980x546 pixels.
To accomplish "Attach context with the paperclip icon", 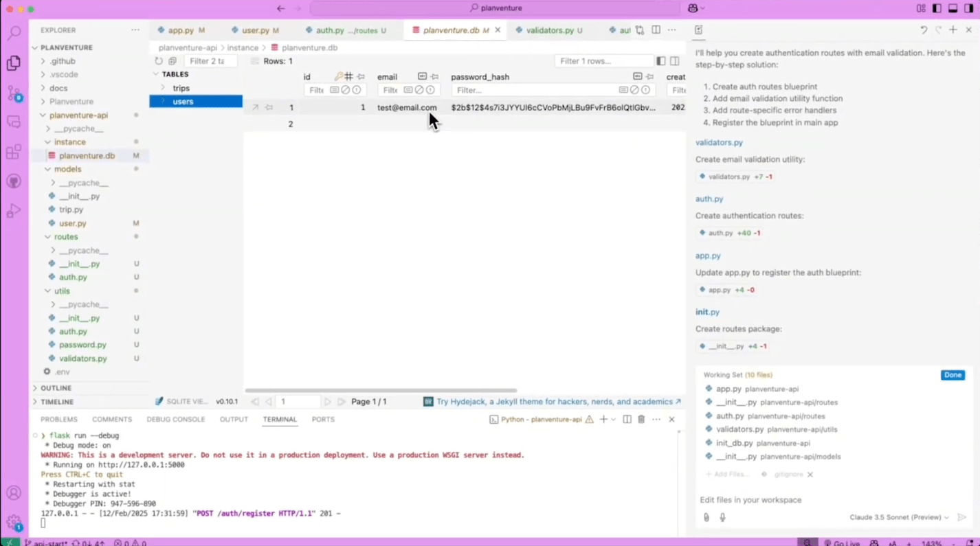I will pos(706,517).
